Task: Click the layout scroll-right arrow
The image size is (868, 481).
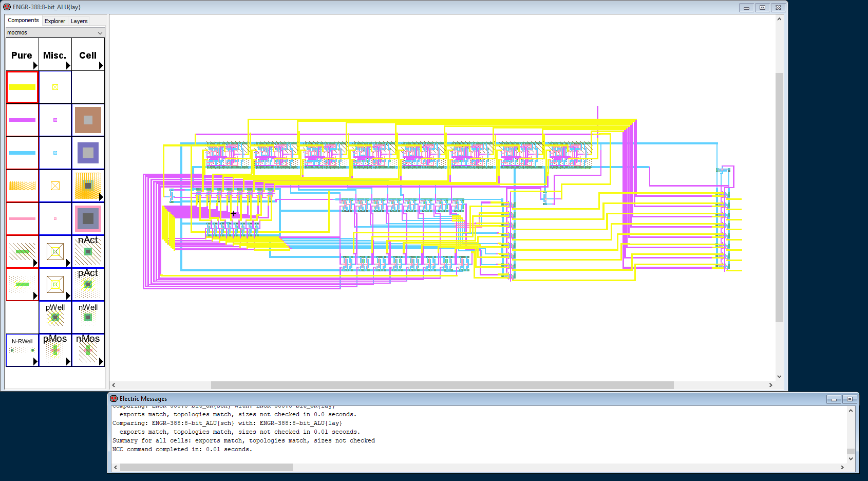Action: pos(770,385)
